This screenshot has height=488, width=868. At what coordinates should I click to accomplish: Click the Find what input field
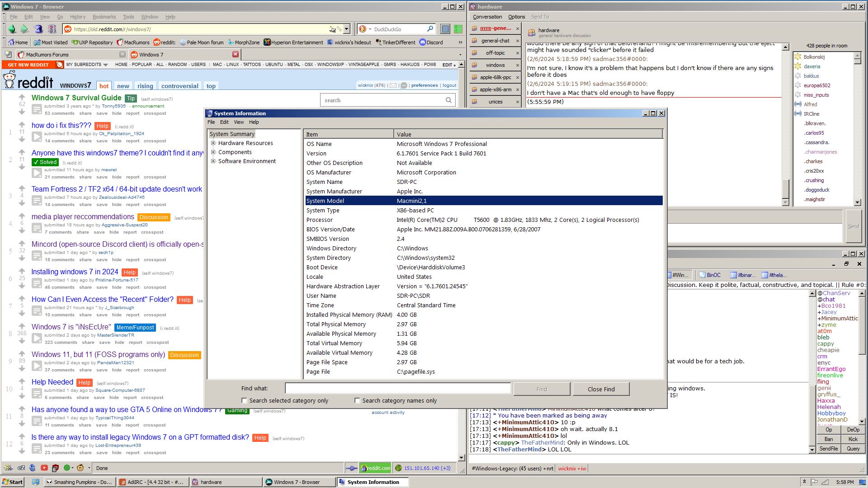[397, 389]
